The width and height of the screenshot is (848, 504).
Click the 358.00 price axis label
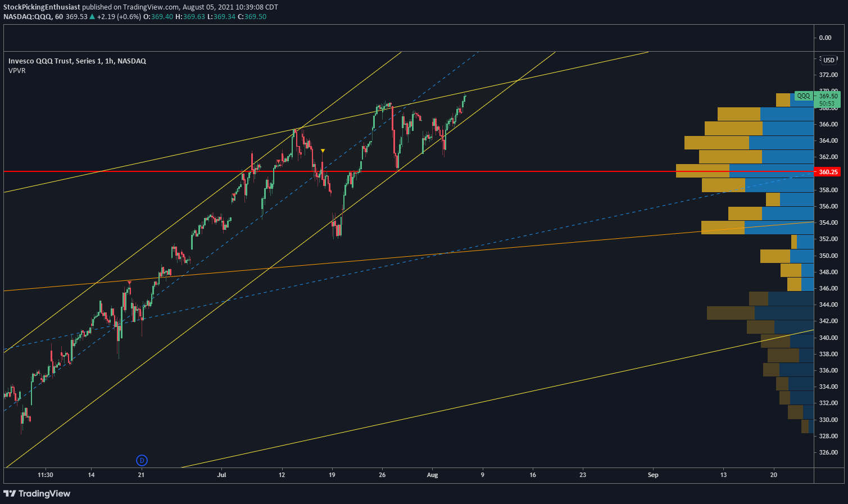828,190
